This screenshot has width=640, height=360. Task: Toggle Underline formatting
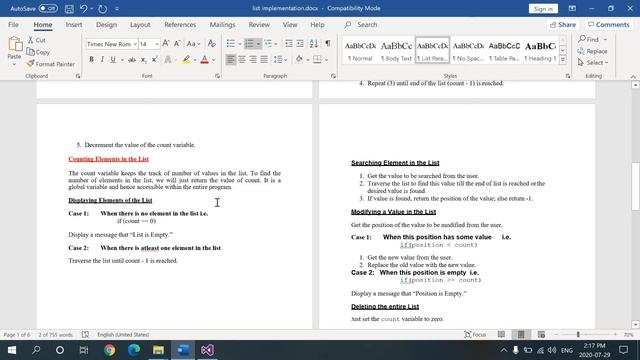coord(113,60)
